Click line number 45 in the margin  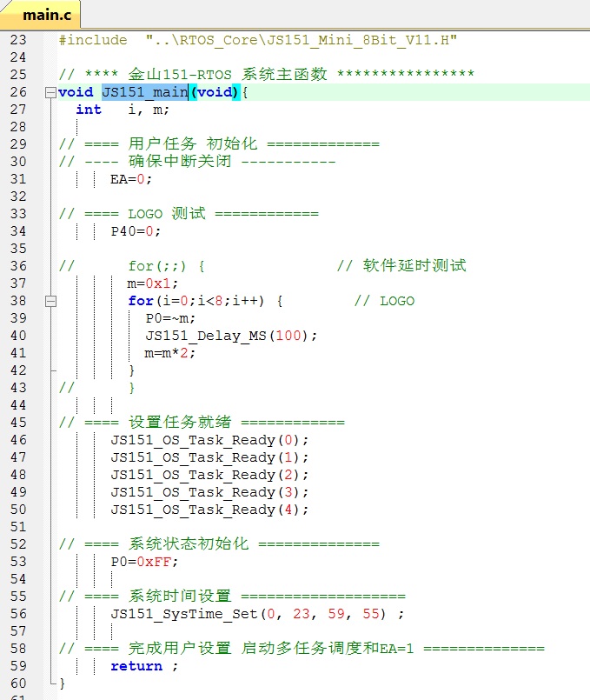point(18,423)
